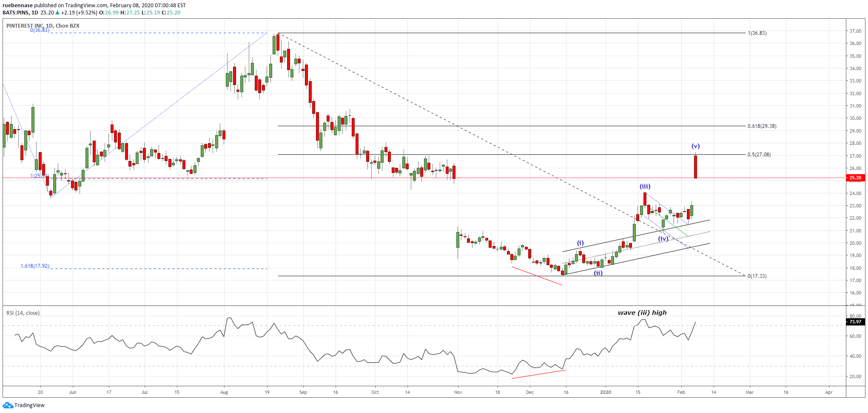
Task: Click the 'wave (iii) high' RSI note
Action: pos(642,313)
